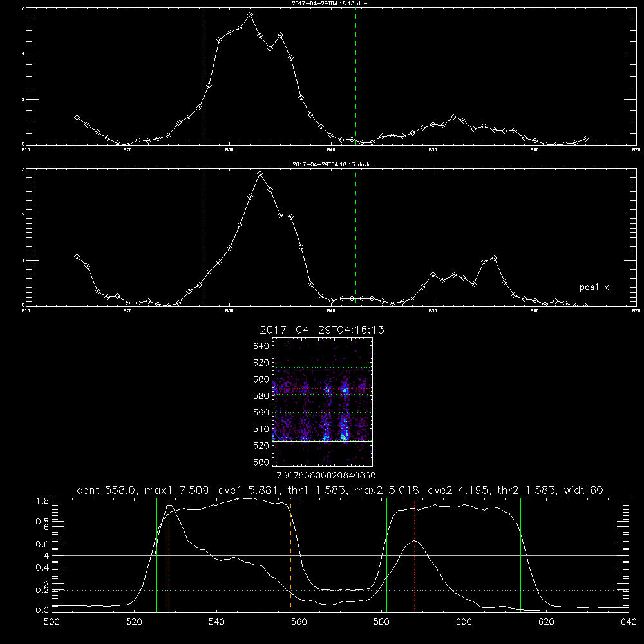644x644 pixels.
Task: Click bottom plot x-axis label 600
Action: (464, 622)
